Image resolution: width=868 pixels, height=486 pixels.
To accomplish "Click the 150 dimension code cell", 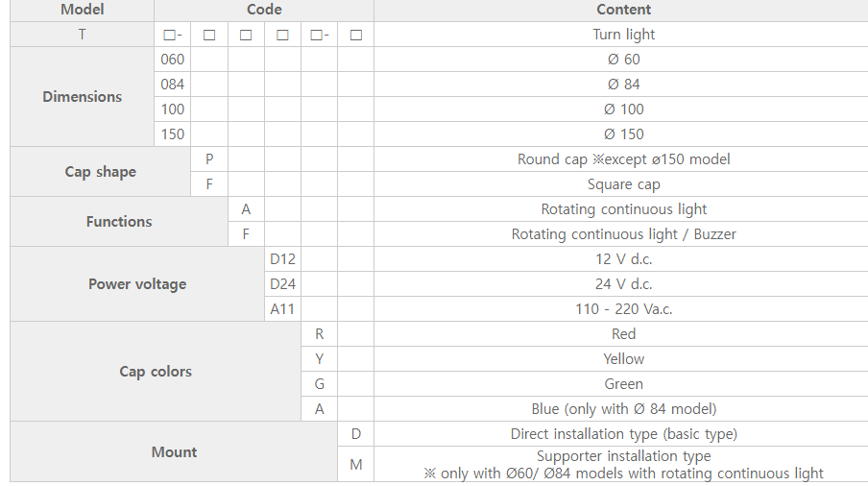I will [172, 134].
